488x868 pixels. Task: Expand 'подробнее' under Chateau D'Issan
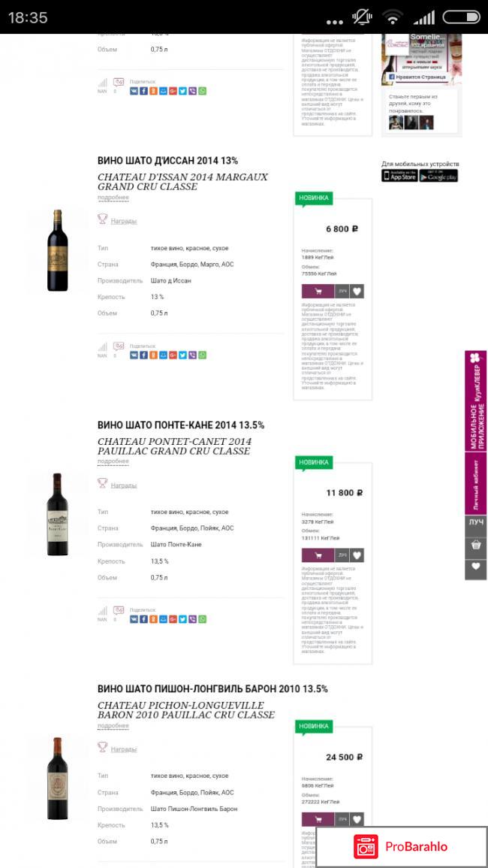point(113,198)
